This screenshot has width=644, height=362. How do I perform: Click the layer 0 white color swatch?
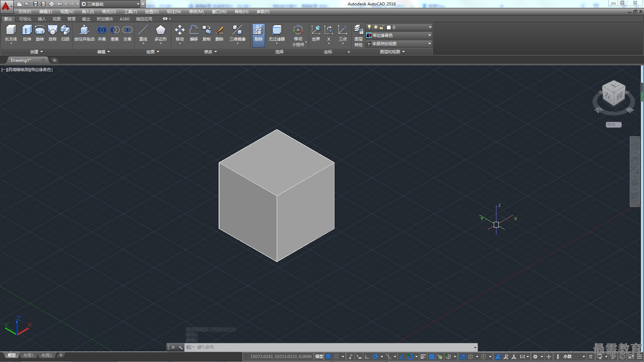pyautogui.click(x=389, y=27)
